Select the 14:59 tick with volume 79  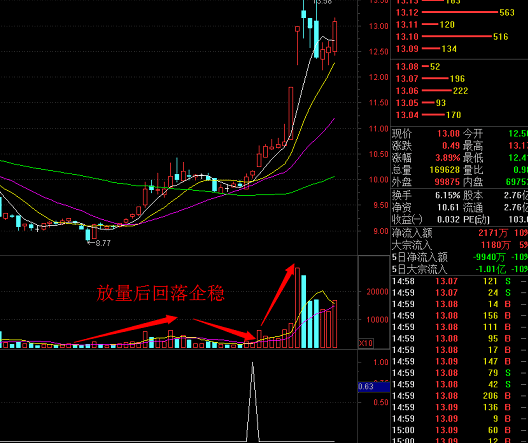pyautogui.click(x=460, y=373)
